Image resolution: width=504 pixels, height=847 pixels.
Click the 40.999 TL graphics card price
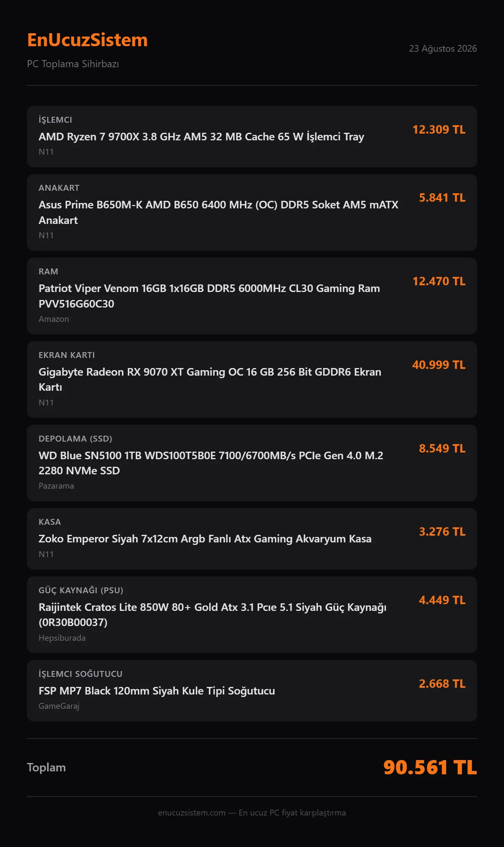click(439, 365)
